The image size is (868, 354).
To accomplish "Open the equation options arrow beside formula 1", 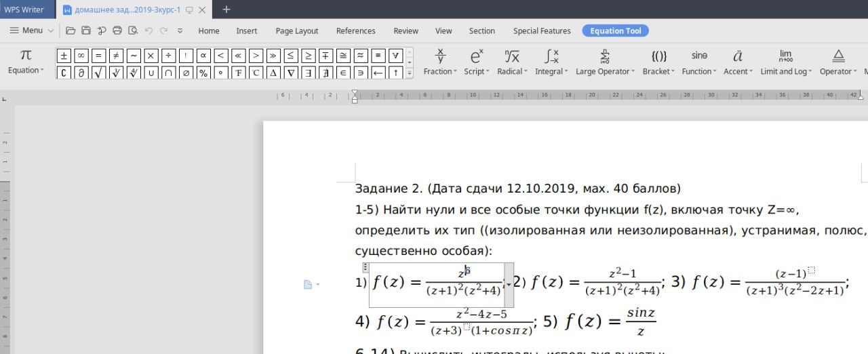I will point(509,285).
